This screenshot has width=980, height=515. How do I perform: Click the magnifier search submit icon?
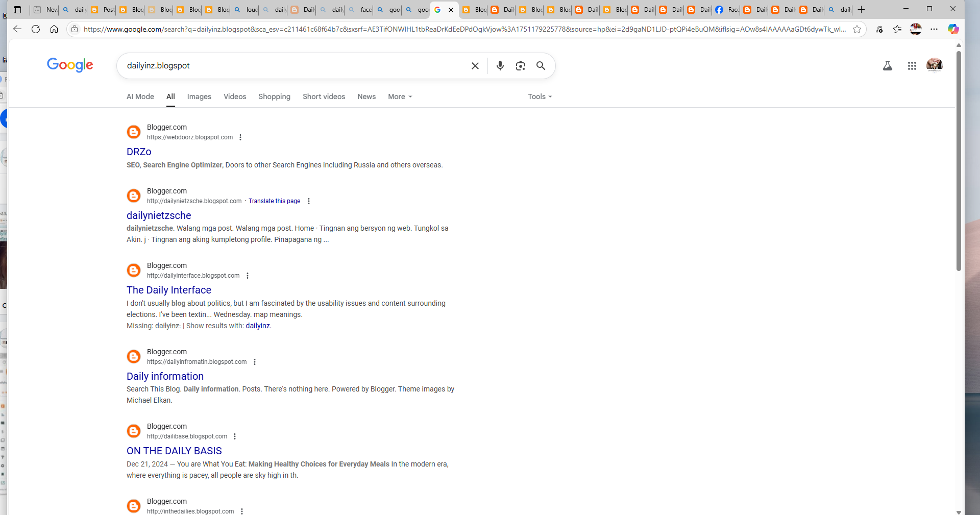tap(541, 66)
